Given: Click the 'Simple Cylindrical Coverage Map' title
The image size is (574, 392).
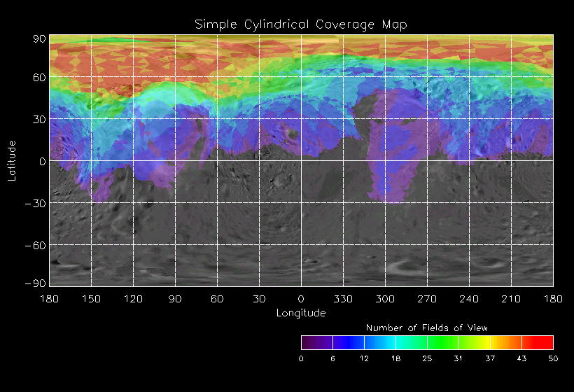Looking at the screenshot, I should (x=301, y=25).
